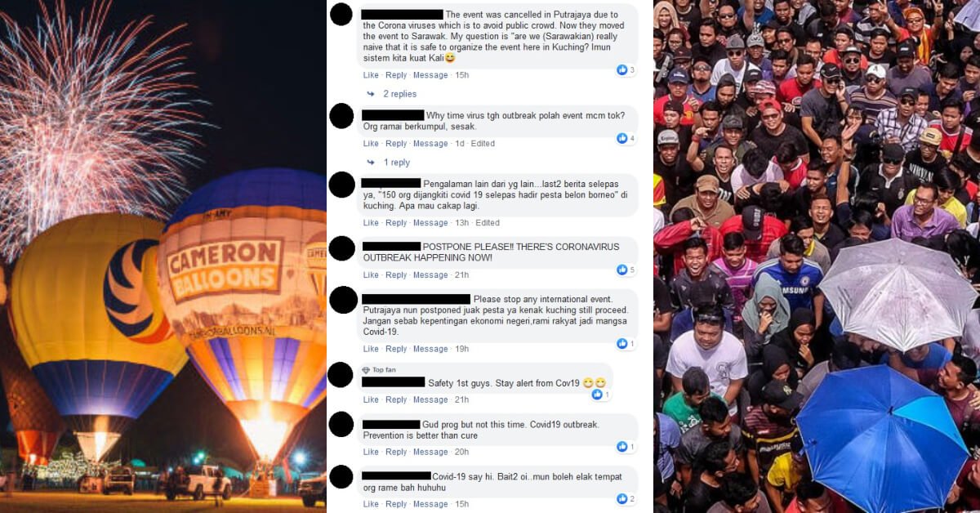This screenshot has height=513, width=980.
Task: Open the hot air balloons photo
Action: coord(163,256)
